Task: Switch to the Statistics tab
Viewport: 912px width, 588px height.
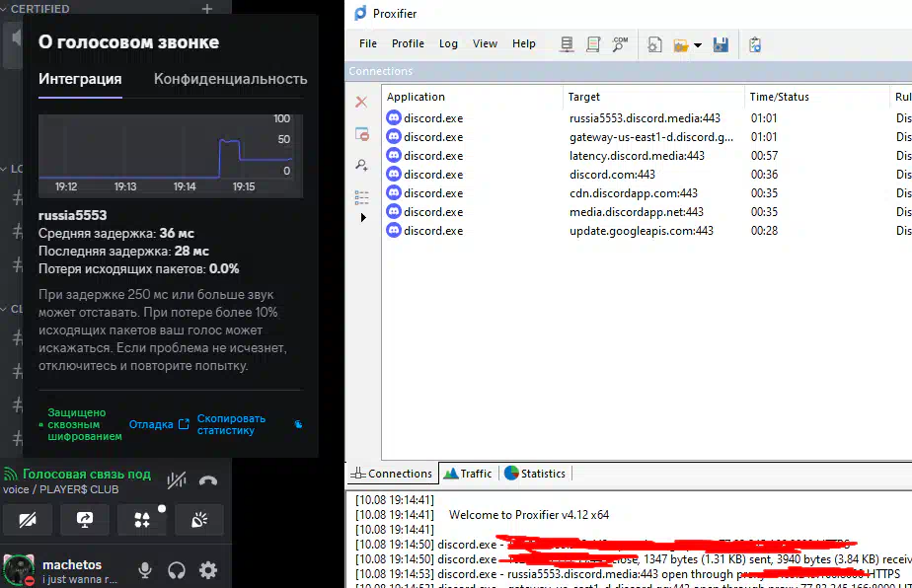Action: click(x=535, y=474)
